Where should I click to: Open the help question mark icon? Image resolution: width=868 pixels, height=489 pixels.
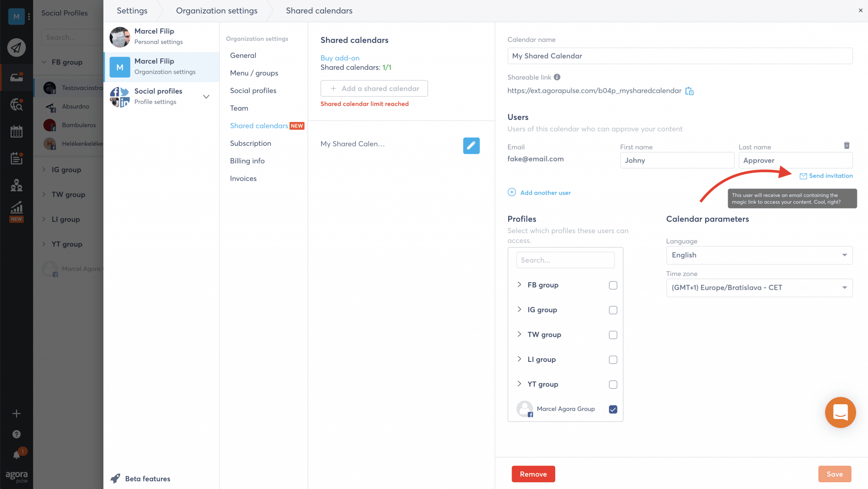click(x=17, y=434)
